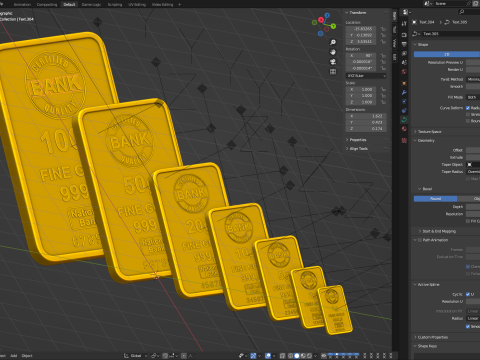This screenshot has width=480, height=360.
Task: Open the Particles properties tab icon
Action: 404,101
